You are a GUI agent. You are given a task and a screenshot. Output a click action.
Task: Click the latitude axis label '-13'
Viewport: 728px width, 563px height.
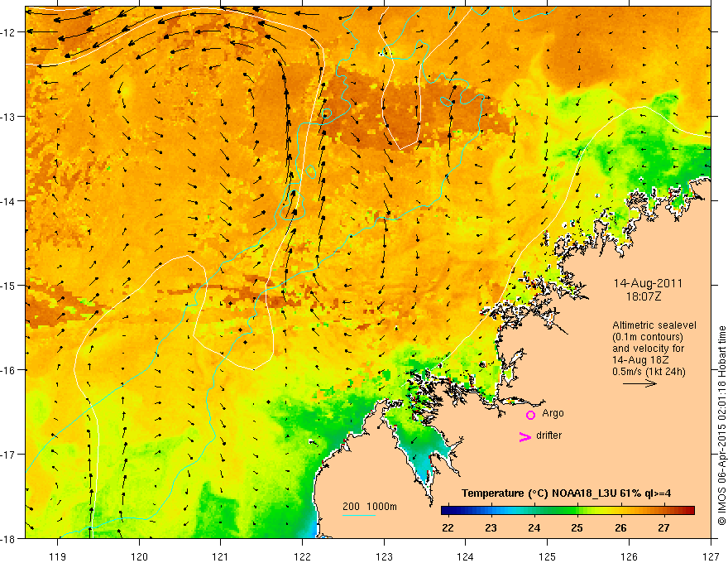pos(9,117)
